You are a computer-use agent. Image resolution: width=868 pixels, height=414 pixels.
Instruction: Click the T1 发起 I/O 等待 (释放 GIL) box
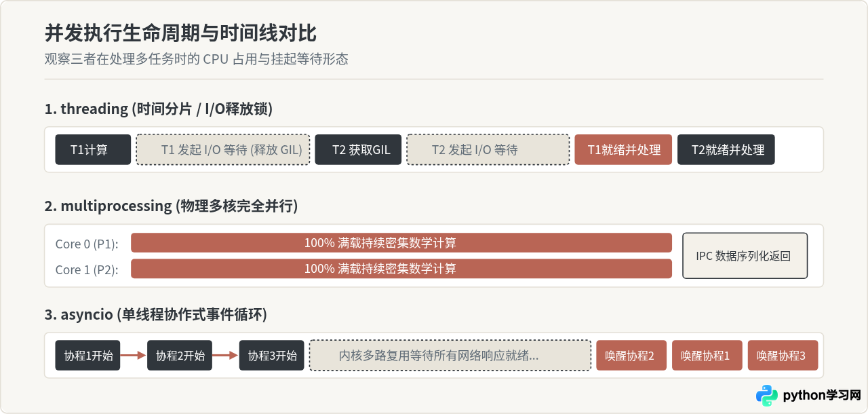tap(223, 149)
